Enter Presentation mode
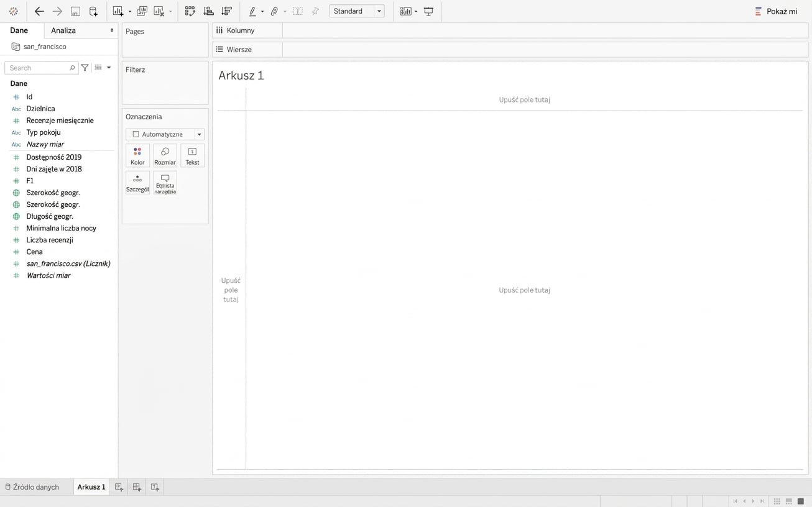Viewport: 812px width, 507px height. pyautogui.click(x=428, y=11)
